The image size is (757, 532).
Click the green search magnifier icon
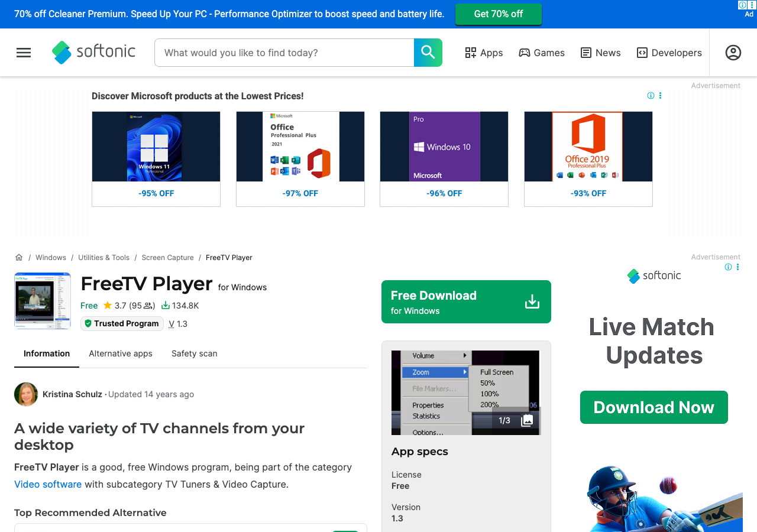pos(428,53)
